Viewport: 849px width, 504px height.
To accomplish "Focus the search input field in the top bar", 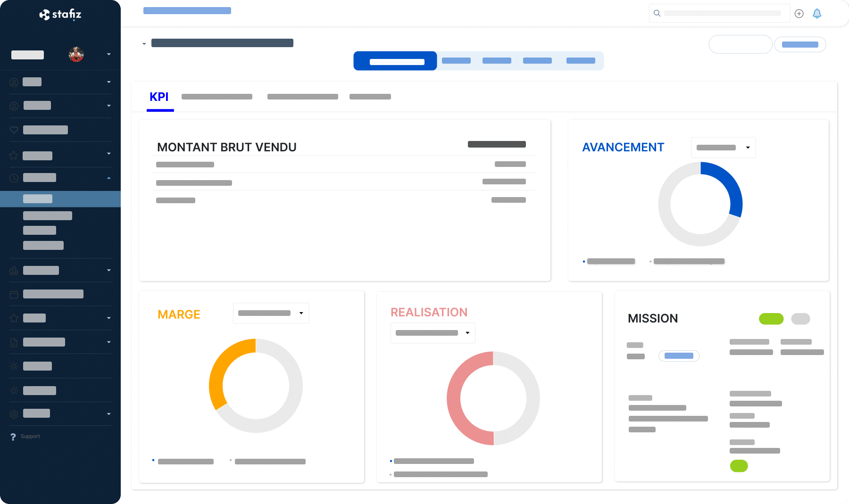I will point(720,13).
